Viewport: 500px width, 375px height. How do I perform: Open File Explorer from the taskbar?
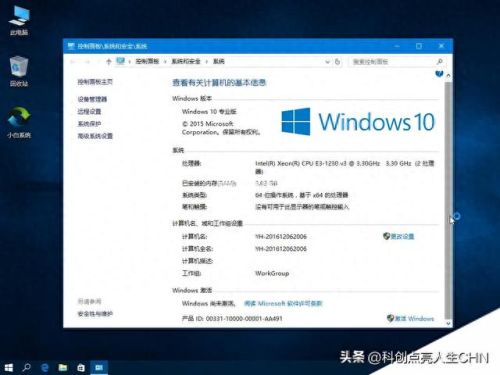pyautogui.click(x=63, y=367)
